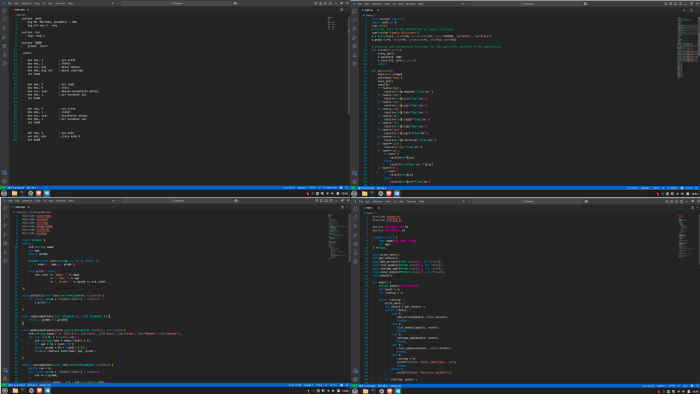
Task: Toggle Panel layout button in C++ Student window
Action: coord(326,200)
